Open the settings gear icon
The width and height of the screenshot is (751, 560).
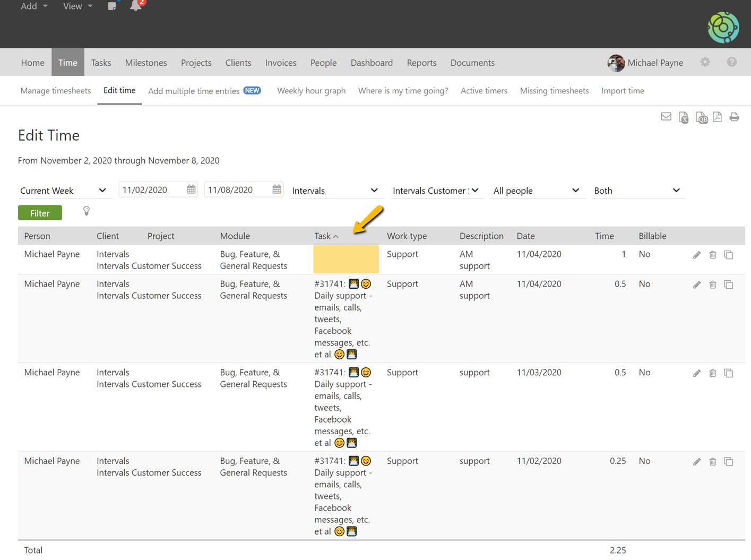pyautogui.click(x=705, y=62)
